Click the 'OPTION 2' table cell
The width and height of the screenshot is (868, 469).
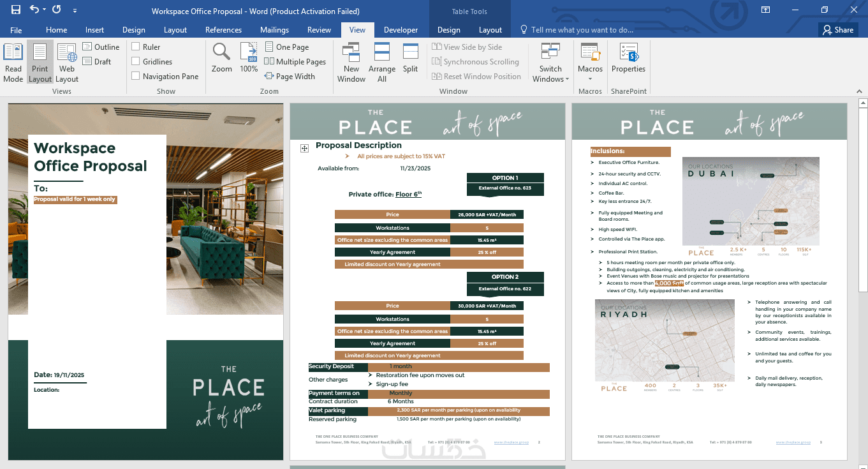click(x=505, y=277)
